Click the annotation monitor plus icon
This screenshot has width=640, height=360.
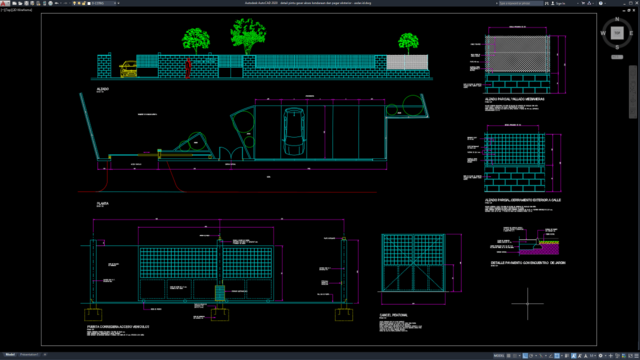pyautogui.click(x=611, y=356)
